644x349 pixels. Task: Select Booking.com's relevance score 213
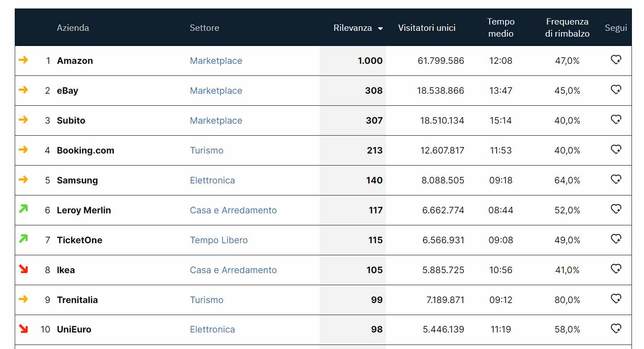(375, 150)
